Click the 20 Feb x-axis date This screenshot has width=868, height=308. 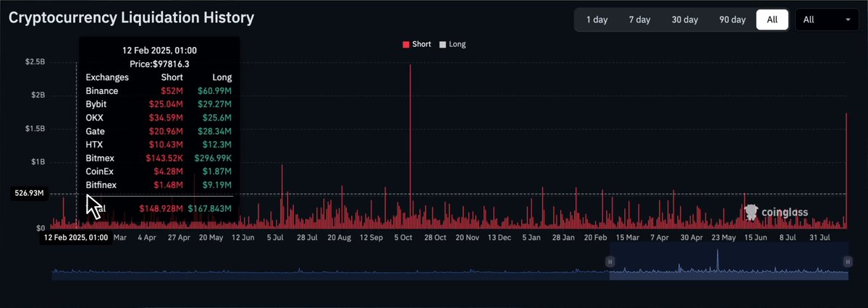[x=596, y=237]
